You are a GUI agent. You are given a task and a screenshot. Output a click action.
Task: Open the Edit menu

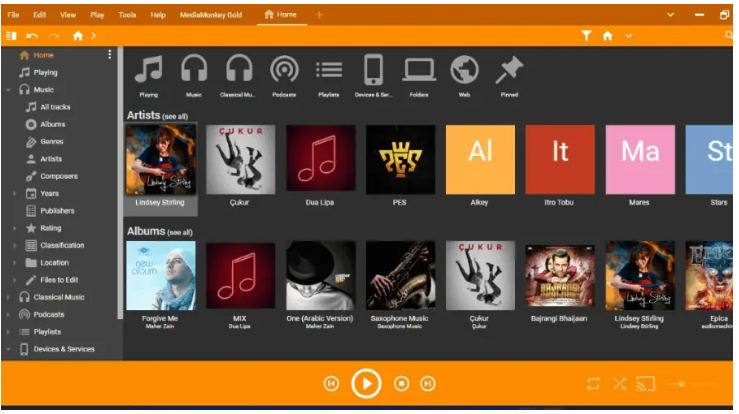click(40, 15)
